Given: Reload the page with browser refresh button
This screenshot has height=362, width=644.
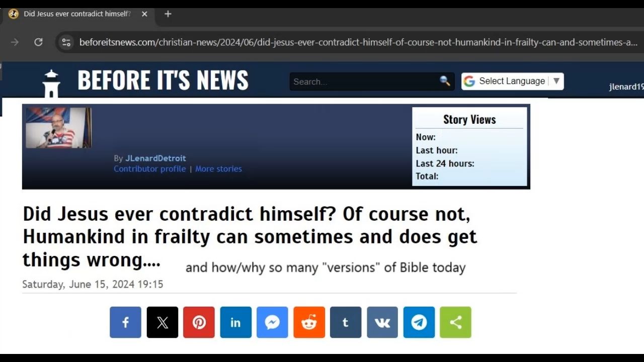Looking at the screenshot, I should tap(38, 42).
